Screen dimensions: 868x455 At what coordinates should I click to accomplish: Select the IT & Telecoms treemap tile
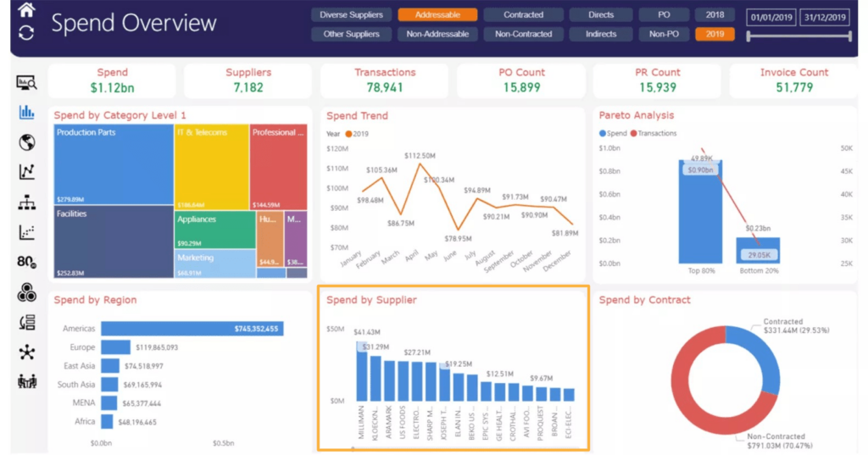pos(211,167)
